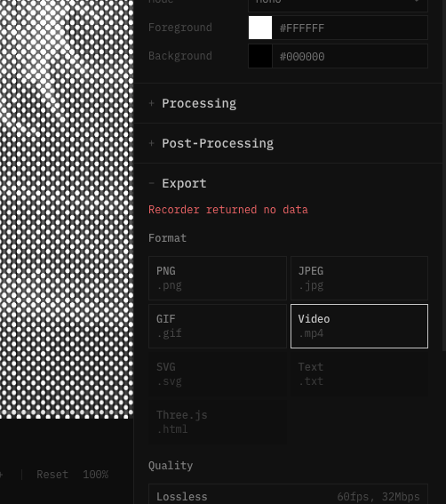Edit the Background hex field #000000
The image size is (446, 504).
350,56
